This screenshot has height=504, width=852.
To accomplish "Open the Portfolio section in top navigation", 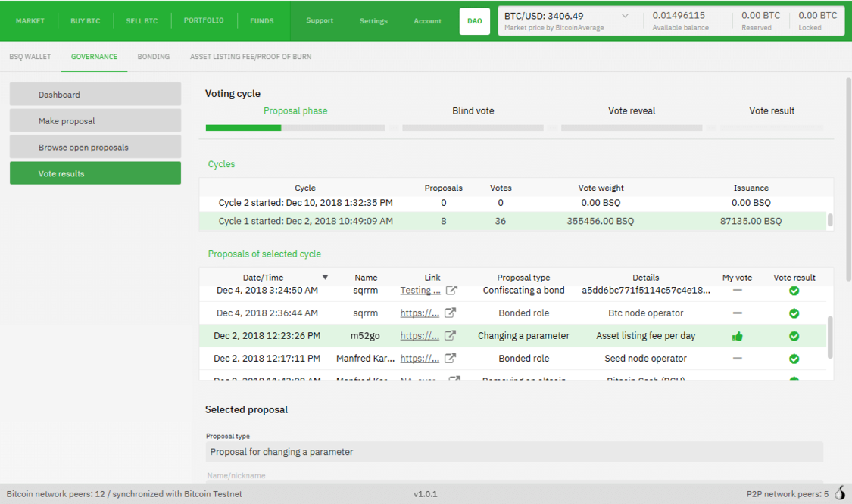I will [204, 20].
